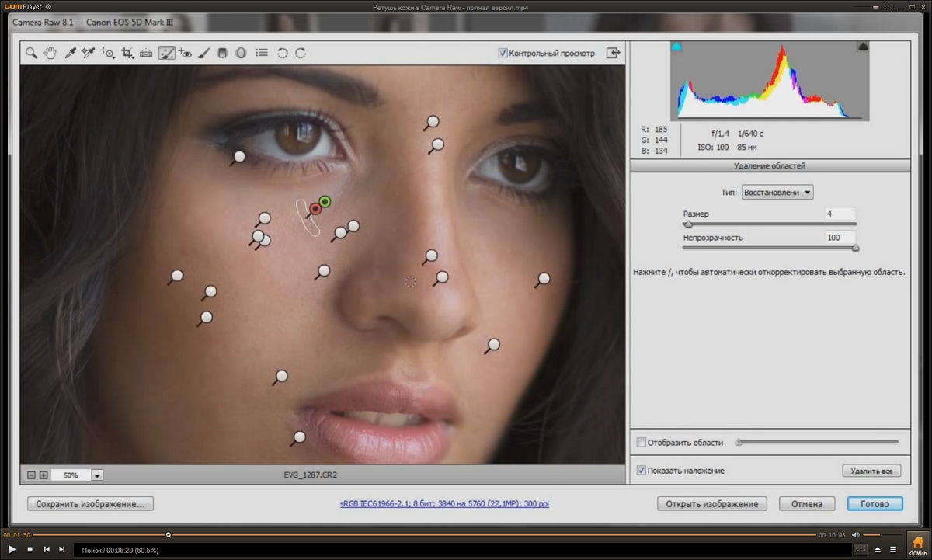Image resolution: width=932 pixels, height=560 pixels.
Task: Select the Red Eye Removal tool
Action: click(185, 53)
